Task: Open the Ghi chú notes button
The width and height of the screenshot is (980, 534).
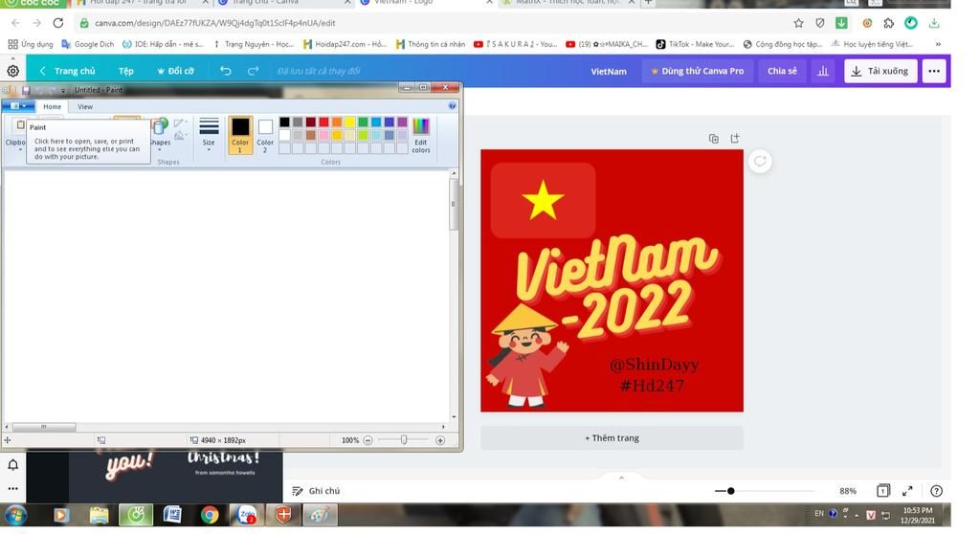Action: 316,491
